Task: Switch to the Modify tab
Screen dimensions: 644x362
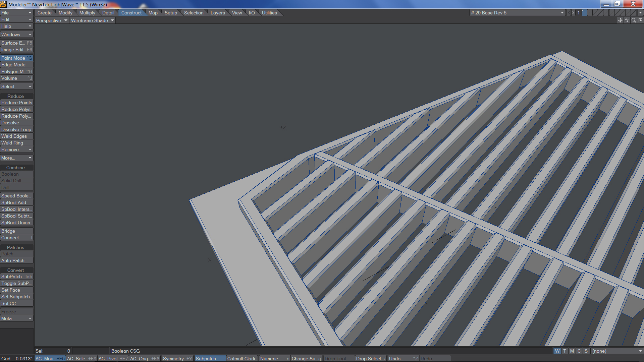Action: (65, 13)
